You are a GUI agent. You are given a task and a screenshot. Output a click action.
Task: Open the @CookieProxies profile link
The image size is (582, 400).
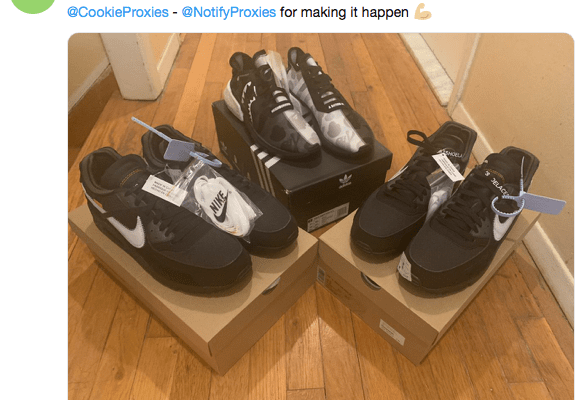click(x=118, y=12)
